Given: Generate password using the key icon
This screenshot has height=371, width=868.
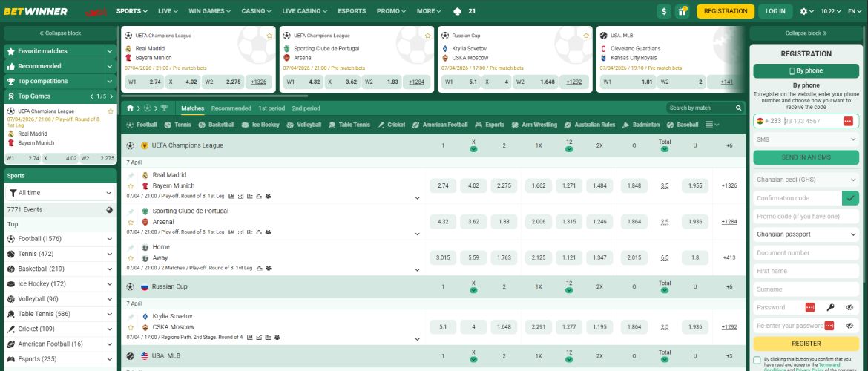Looking at the screenshot, I should tap(830, 307).
